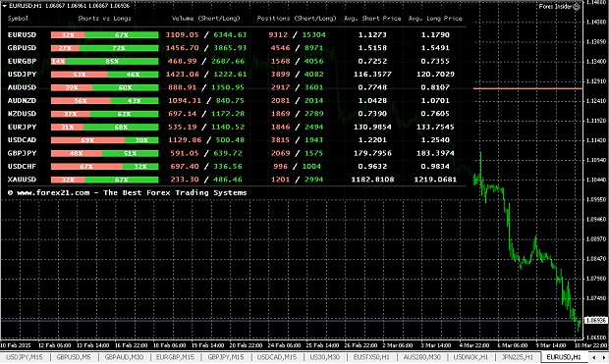Click the EURUSD average short price 1.1273
The height and width of the screenshot is (364, 609).
coord(372,35)
